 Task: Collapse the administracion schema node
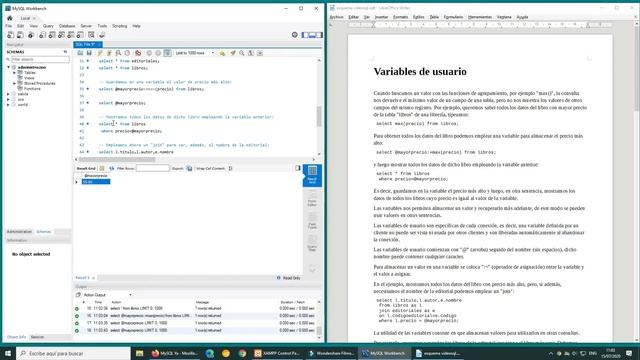pyautogui.click(x=8, y=67)
